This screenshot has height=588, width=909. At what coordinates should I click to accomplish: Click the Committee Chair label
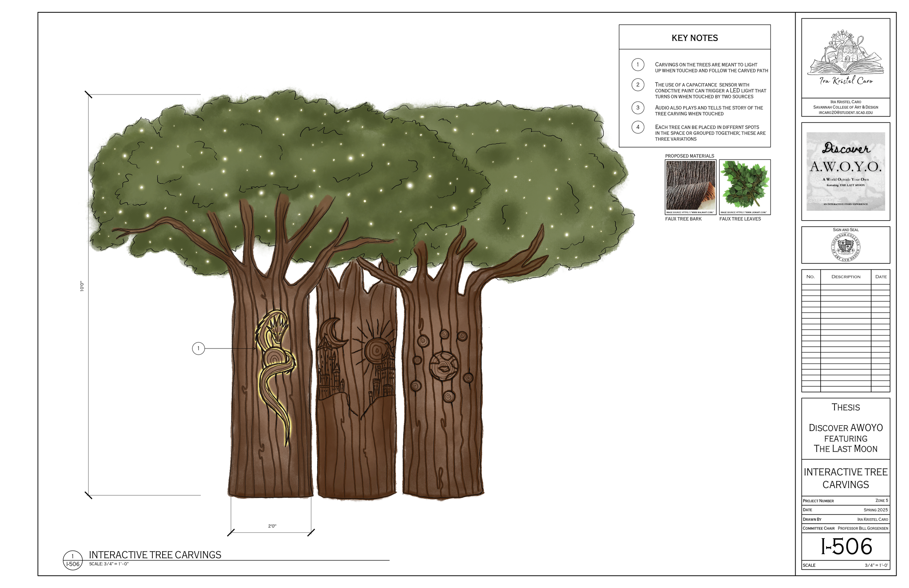(x=818, y=528)
